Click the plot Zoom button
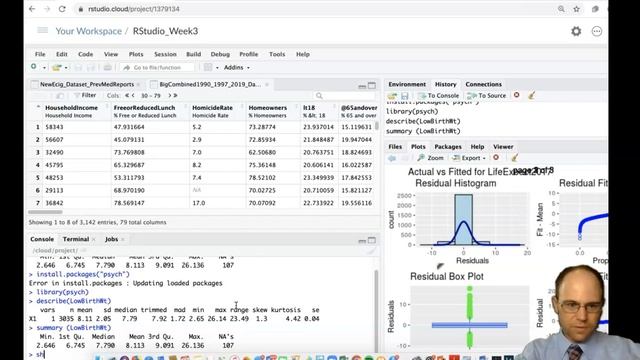 pyautogui.click(x=431, y=158)
